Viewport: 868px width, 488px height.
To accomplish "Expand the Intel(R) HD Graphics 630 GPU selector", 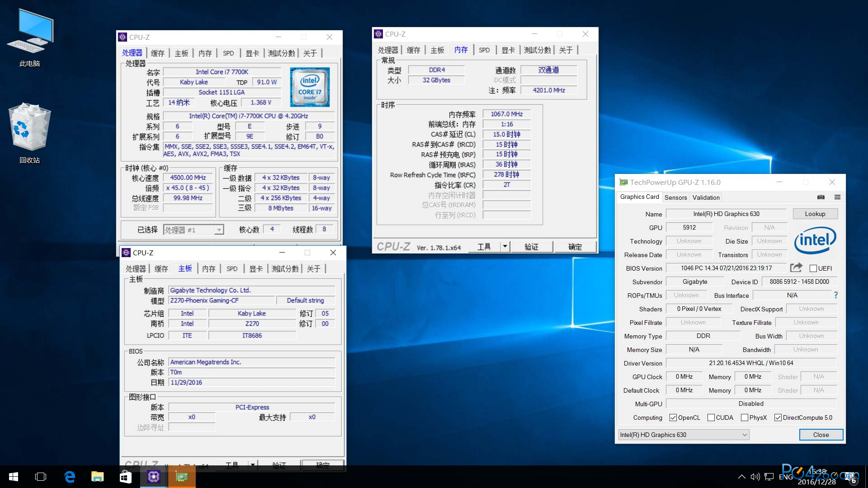I will (x=684, y=435).
